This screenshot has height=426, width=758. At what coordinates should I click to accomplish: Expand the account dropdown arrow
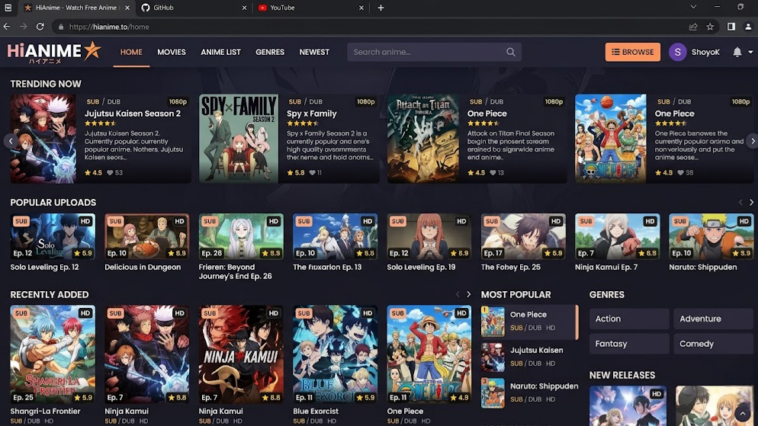[x=750, y=52]
